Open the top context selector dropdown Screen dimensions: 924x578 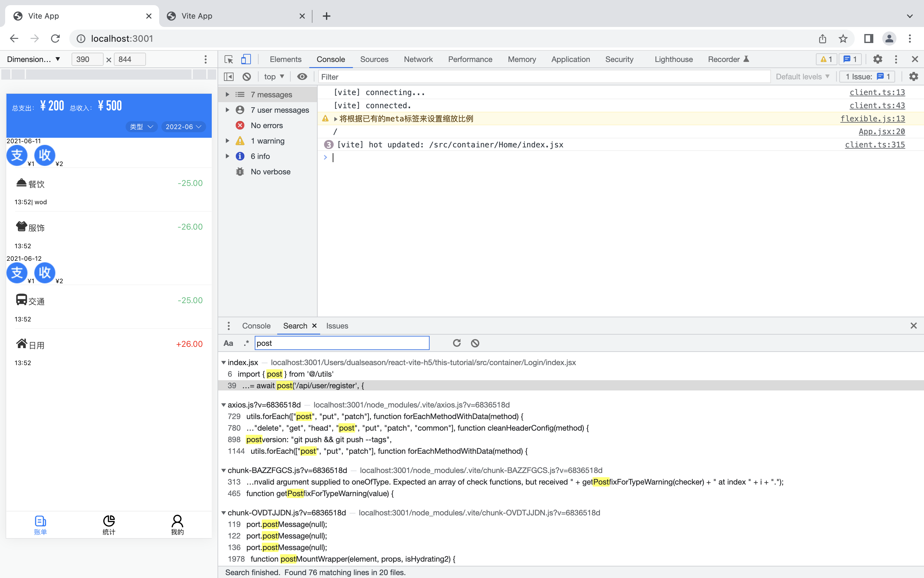(x=274, y=77)
